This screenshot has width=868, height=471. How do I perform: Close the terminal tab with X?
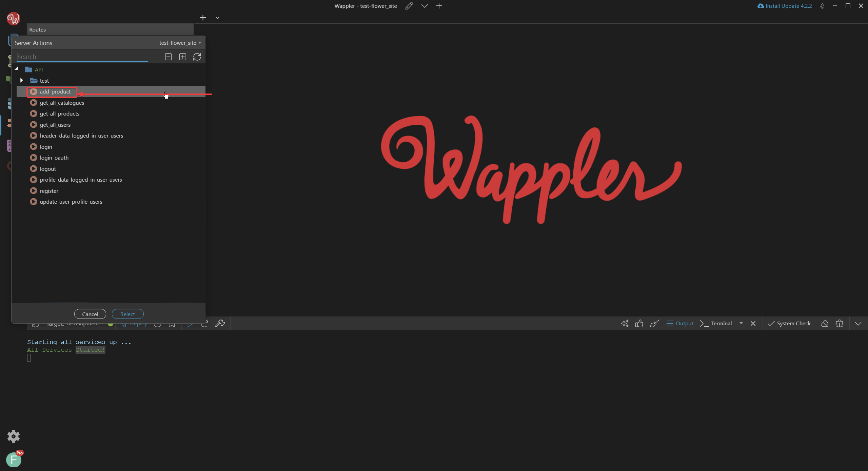753,324
